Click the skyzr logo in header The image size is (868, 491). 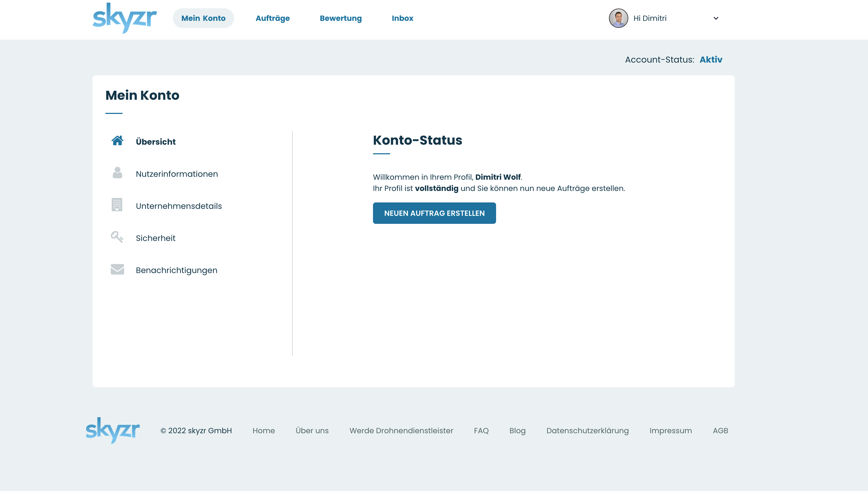click(124, 18)
